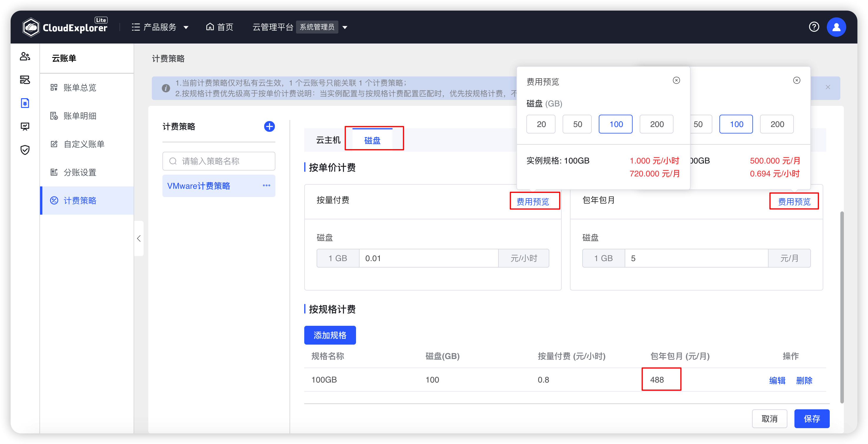The width and height of the screenshot is (868, 444).
Task: Select VMware计费策略 in the list
Action: tap(219, 186)
